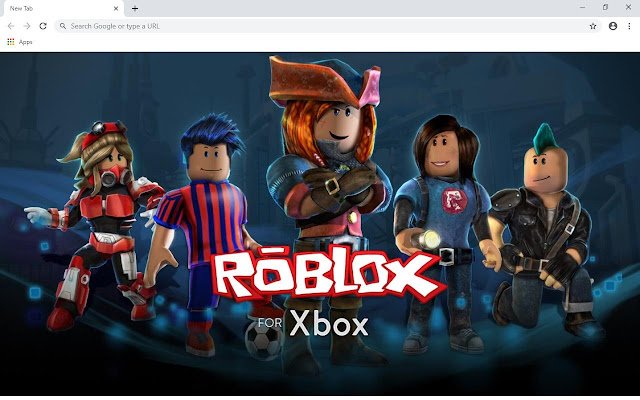Restore down the browser window

(x=605, y=7)
